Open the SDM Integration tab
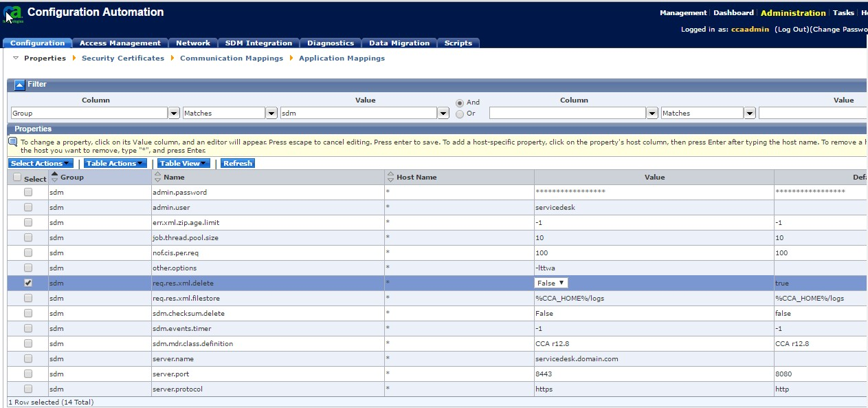Viewport: 868px width, 408px height. [258, 43]
